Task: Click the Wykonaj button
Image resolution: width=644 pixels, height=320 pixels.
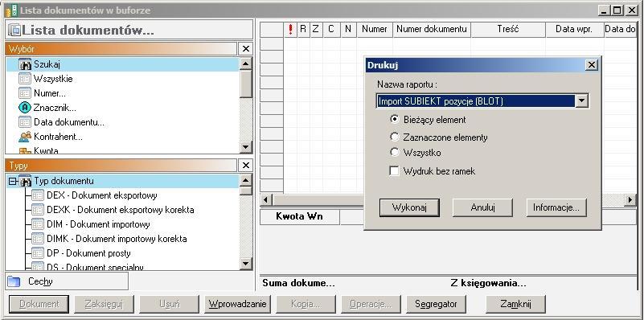Action: coord(409,208)
